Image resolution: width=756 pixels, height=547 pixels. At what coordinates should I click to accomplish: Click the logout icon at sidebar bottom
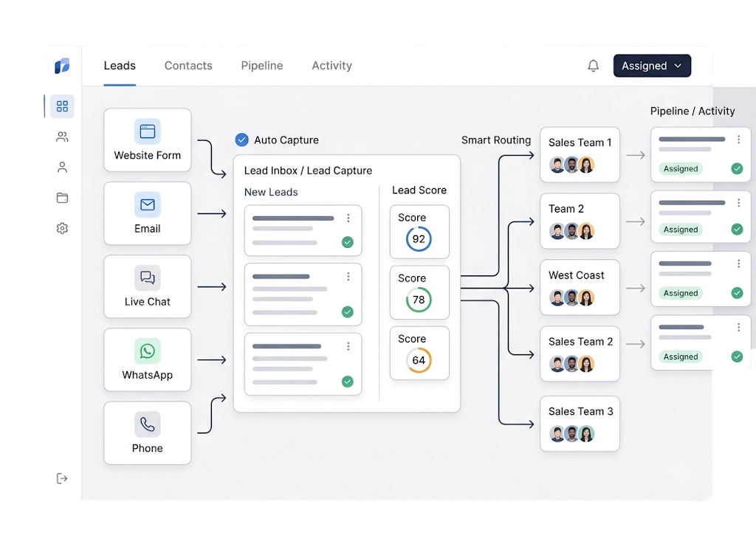[x=62, y=478]
